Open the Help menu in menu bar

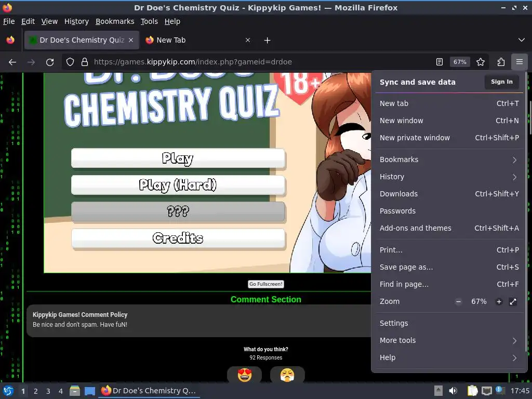(x=172, y=21)
